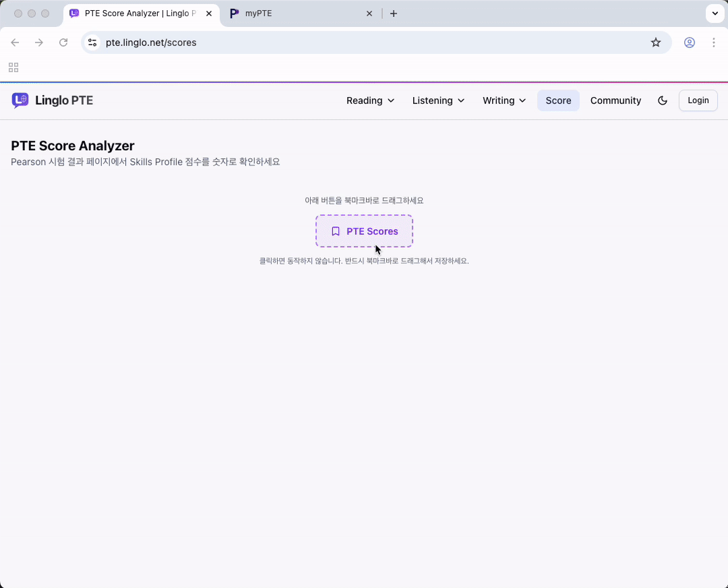Screen dimensions: 728x588
Task: Close the myPTE tab
Action: pyautogui.click(x=369, y=13)
